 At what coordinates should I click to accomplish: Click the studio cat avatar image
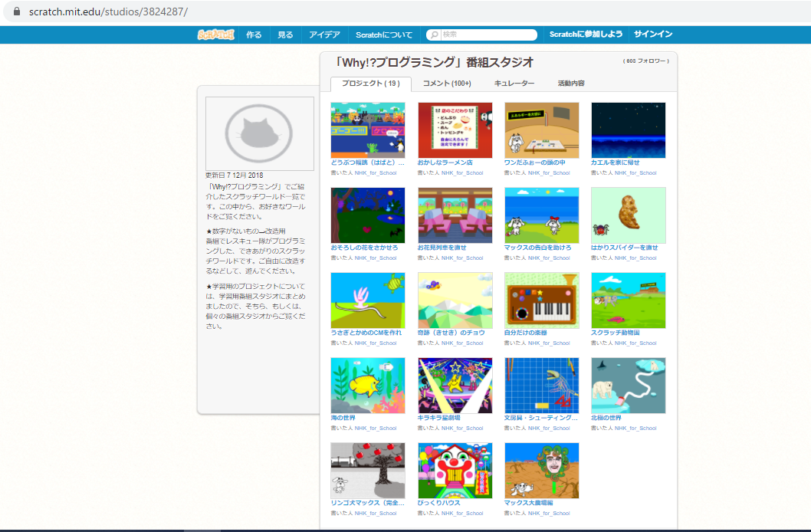tap(259, 133)
